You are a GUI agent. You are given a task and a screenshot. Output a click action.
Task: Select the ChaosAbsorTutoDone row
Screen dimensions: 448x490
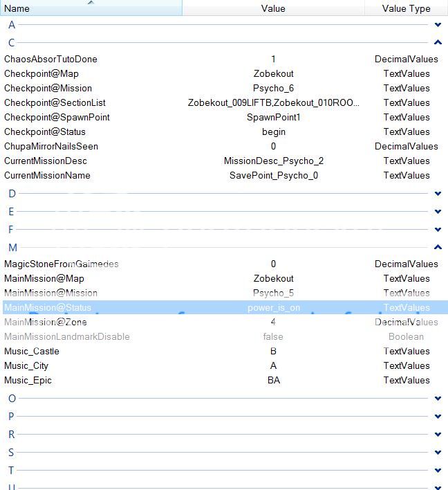point(50,60)
